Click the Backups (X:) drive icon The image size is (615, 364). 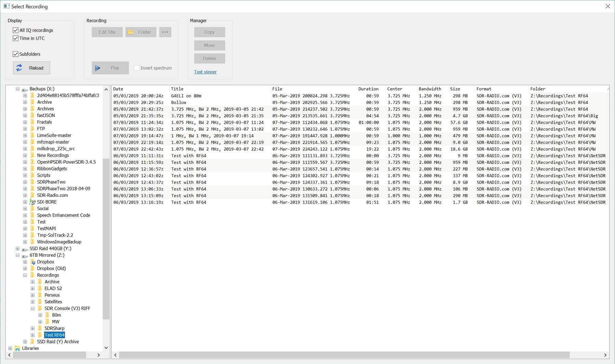pyautogui.click(x=25, y=89)
